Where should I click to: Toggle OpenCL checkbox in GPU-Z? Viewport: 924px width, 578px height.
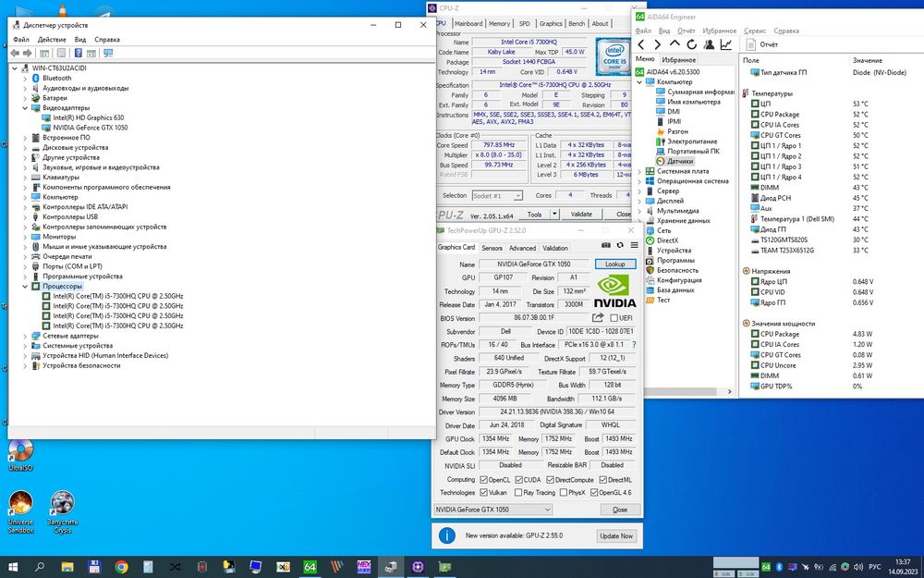[483, 479]
